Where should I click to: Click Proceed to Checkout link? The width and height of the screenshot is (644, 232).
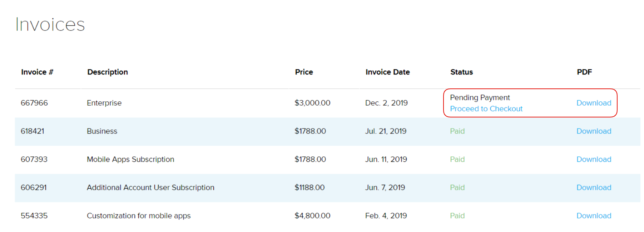(x=486, y=109)
